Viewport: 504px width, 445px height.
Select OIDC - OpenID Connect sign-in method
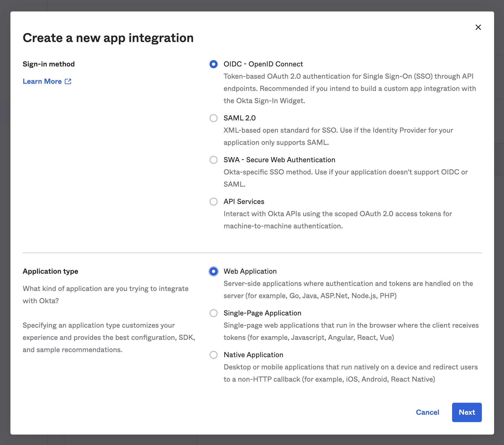[213, 64]
